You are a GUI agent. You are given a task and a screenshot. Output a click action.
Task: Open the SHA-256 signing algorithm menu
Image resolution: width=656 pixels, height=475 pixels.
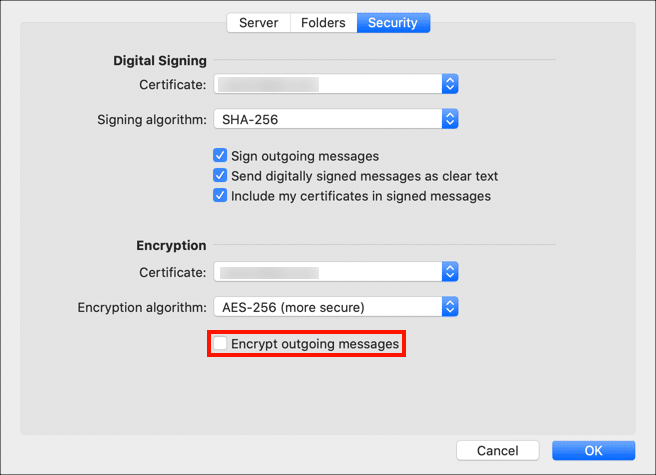327,119
